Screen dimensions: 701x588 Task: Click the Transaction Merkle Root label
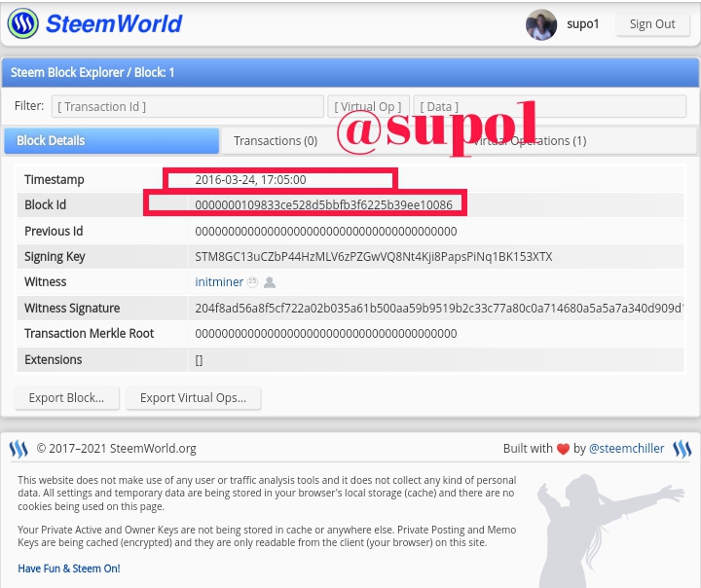pyautogui.click(x=89, y=334)
